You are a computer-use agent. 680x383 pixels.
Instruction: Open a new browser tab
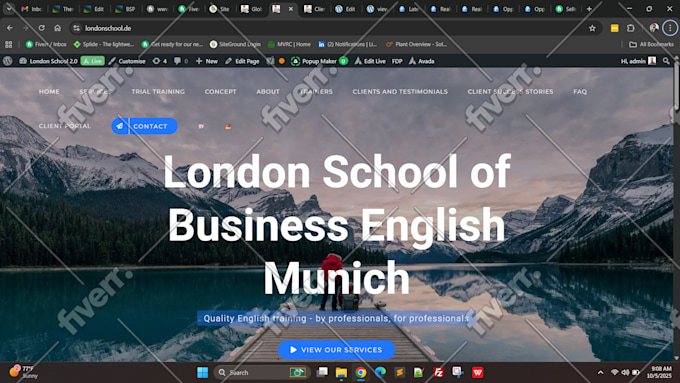pyautogui.click(x=589, y=9)
